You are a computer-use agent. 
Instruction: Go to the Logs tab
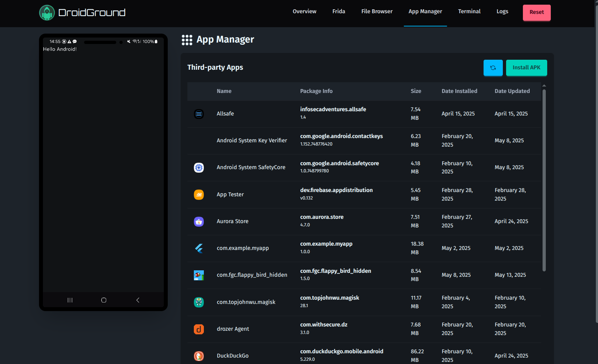[502, 11]
